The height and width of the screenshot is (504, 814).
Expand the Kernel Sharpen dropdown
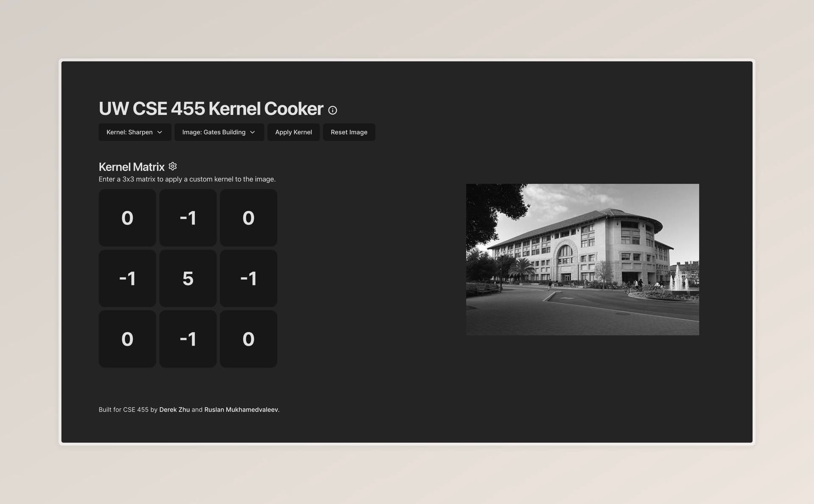point(133,132)
